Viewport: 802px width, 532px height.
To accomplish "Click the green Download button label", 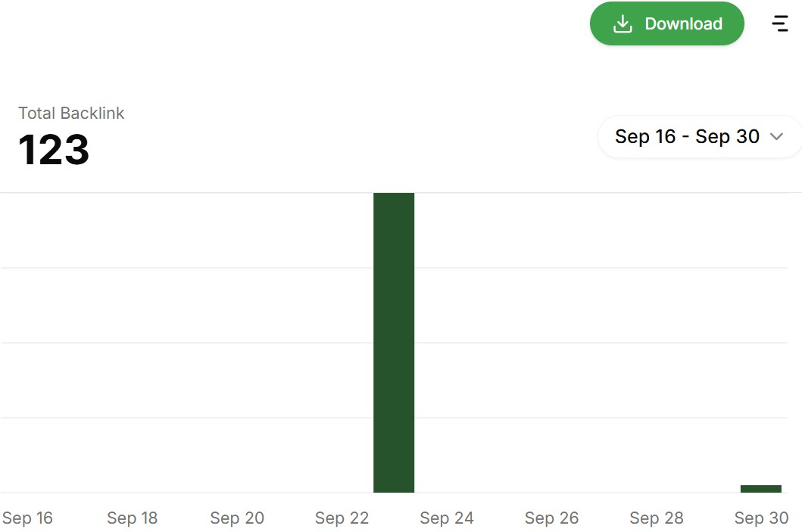I will click(x=683, y=24).
